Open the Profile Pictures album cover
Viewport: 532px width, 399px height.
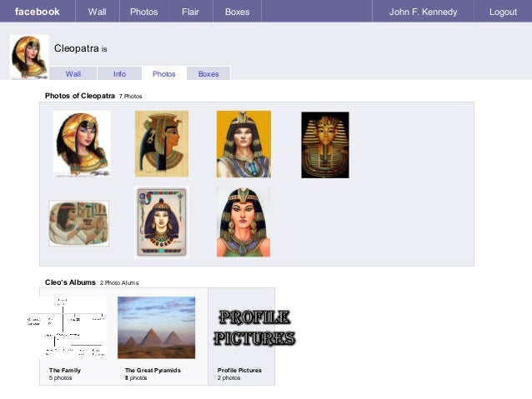(x=254, y=328)
